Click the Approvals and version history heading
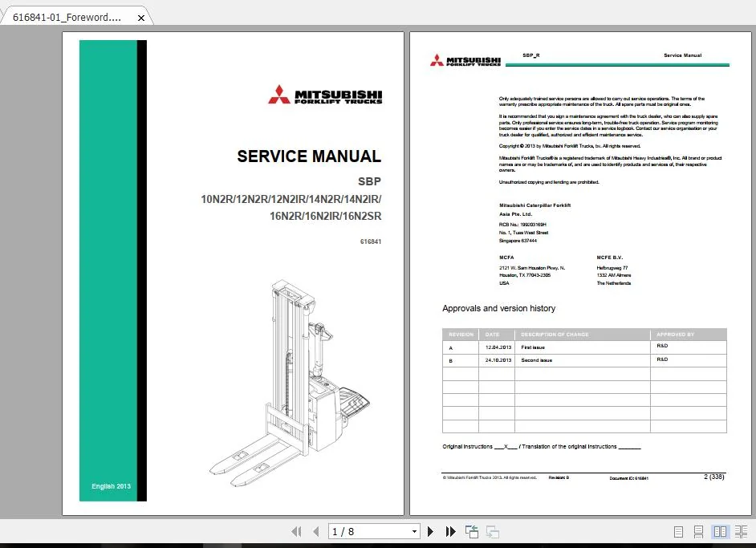This screenshot has height=548, width=756. coord(498,308)
